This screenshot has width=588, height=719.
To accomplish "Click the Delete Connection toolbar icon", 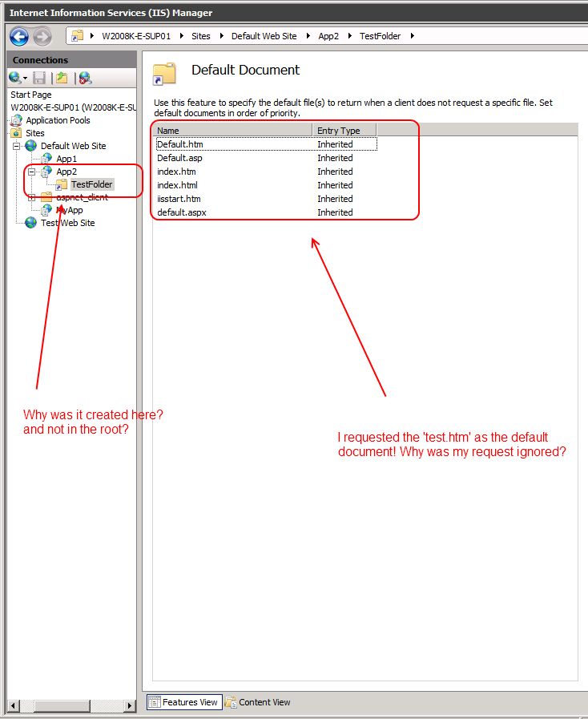I will click(x=85, y=78).
